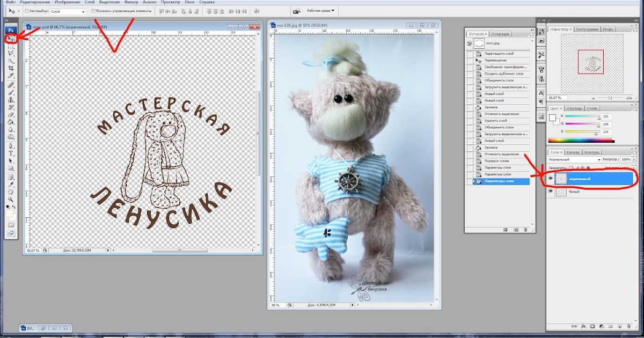Switch to the «Каналы» tab

tap(573, 152)
